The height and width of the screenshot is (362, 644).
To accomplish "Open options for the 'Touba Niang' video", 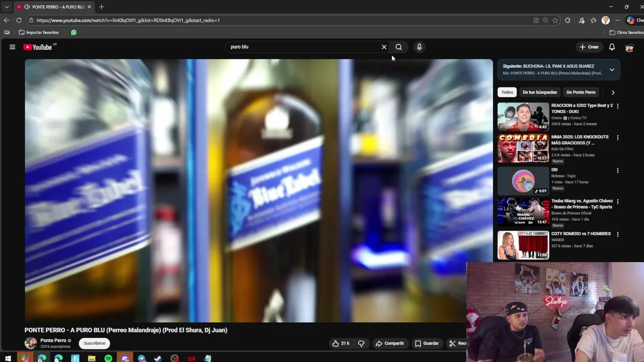I will click(x=618, y=202).
